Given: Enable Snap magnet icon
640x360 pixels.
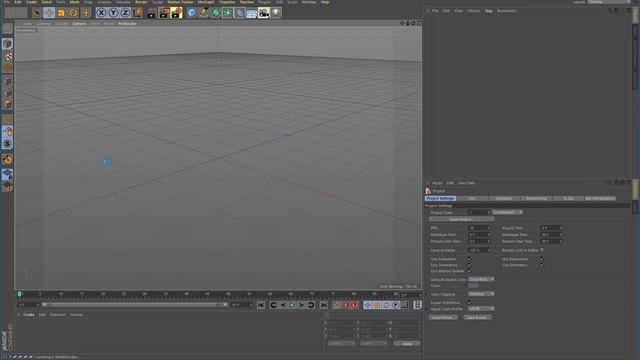Looking at the screenshot, I should point(7,159).
